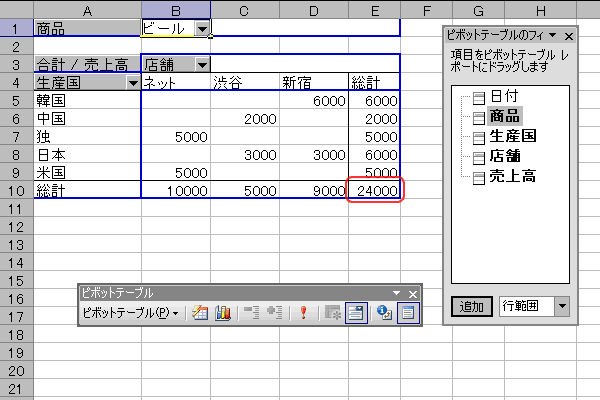Open the ビール page field dropdown
This screenshot has width=600, height=400.
(202, 28)
